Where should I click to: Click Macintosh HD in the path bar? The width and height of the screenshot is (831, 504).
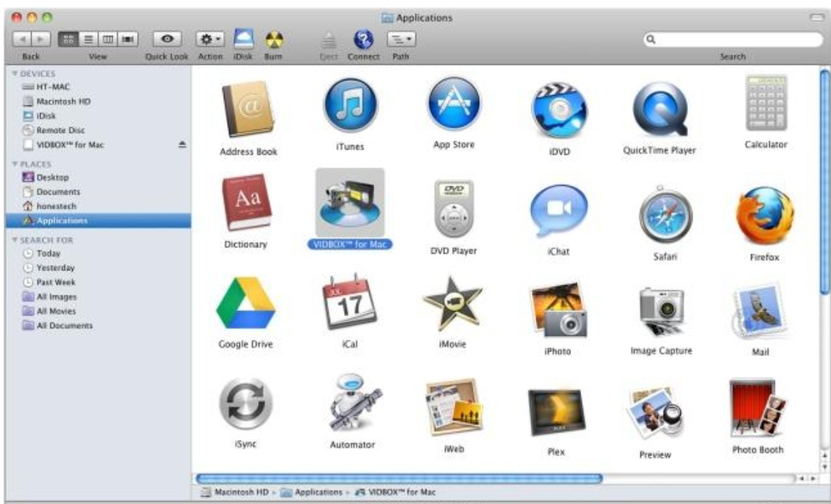pyautogui.click(x=235, y=491)
